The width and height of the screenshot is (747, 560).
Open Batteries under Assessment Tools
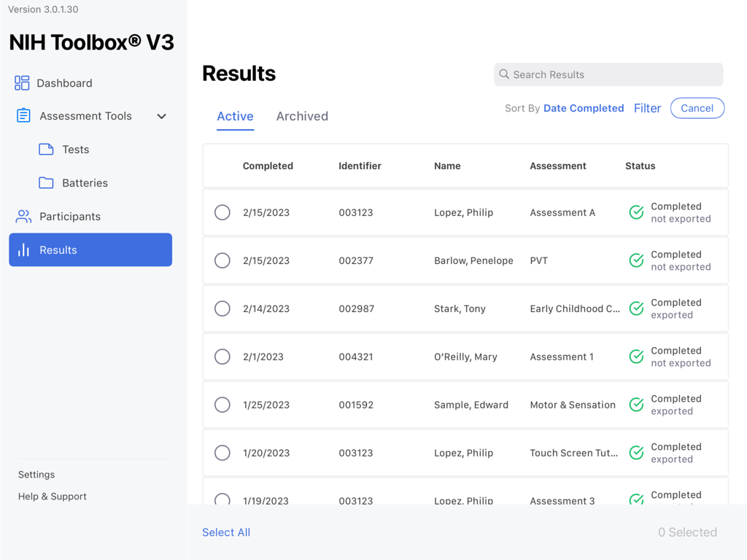pos(85,183)
